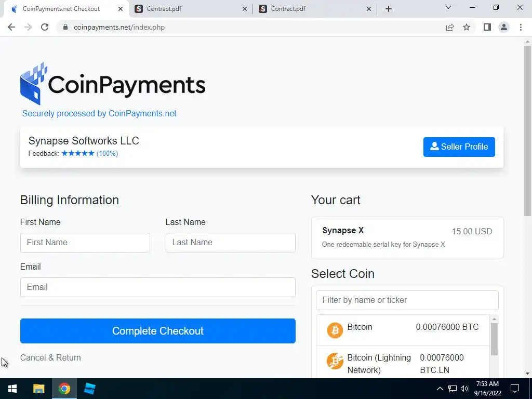The width and height of the screenshot is (532, 399).
Task: Close the CoinPayments.net Checkout tab
Action: pos(121,9)
